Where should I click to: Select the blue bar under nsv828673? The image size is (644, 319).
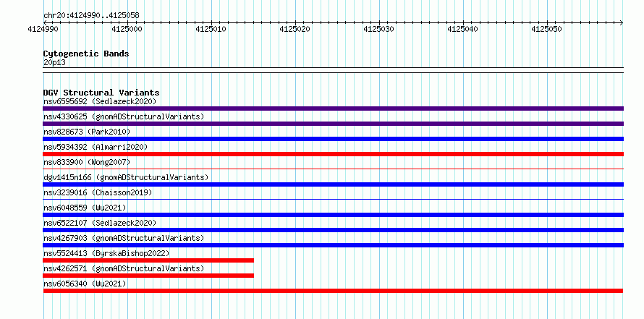click(x=333, y=139)
